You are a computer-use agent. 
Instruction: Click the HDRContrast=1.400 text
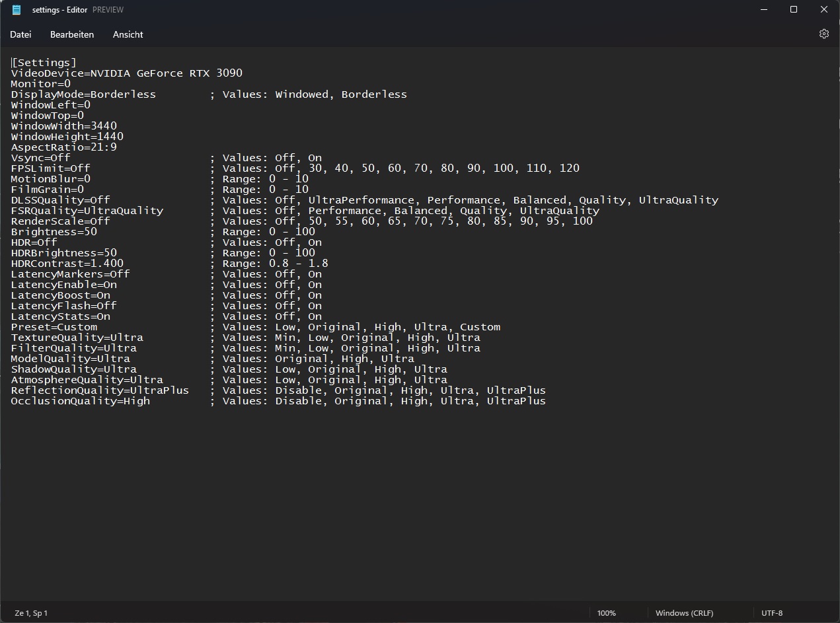(x=67, y=264)
